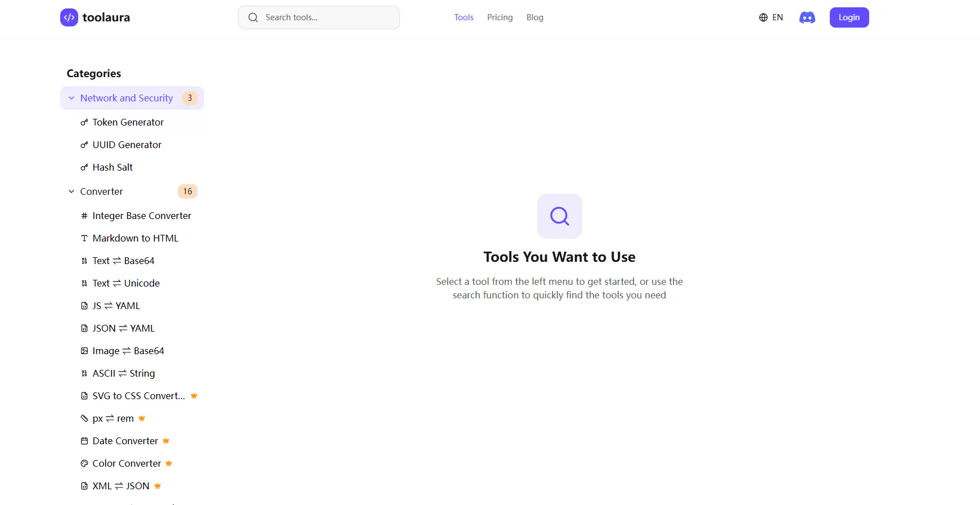This screenshot has width=980, height=505.
Task: Open the Tools nav item
Action: tap(464, 17)
